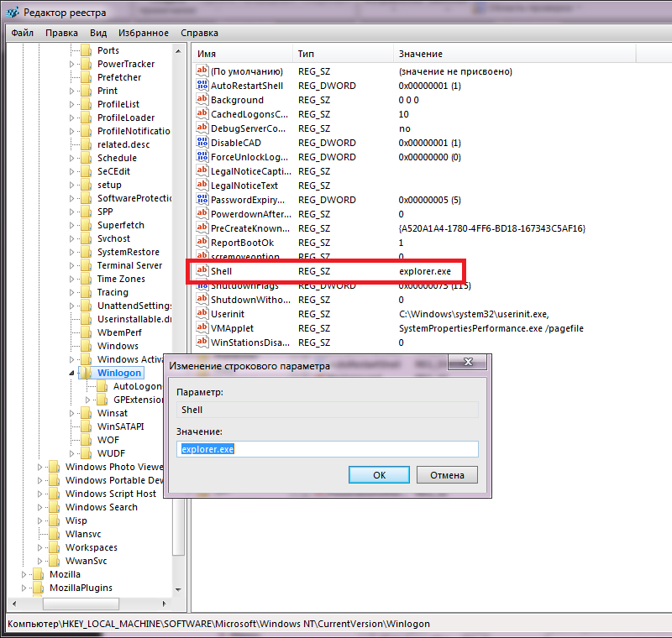The image size is (672, 638).
Task: Expand the WUDF key
Action: click(72, 453)
